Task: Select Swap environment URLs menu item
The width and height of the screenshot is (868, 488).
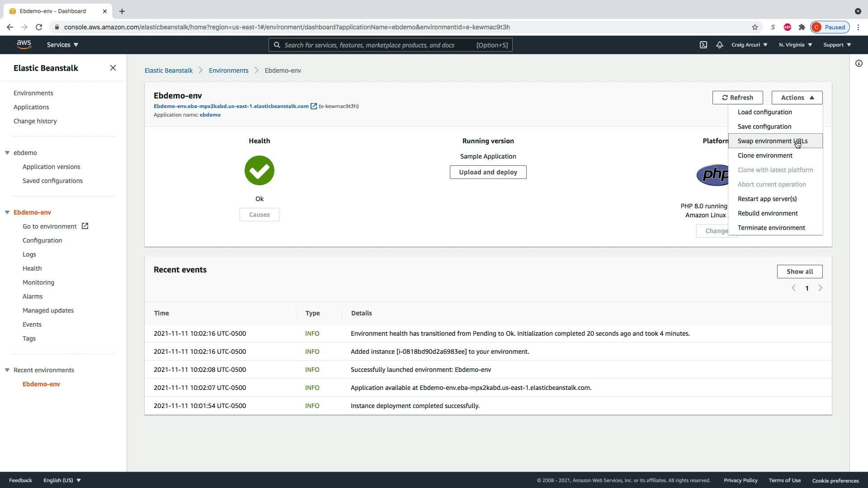Action: click(772, 141)
